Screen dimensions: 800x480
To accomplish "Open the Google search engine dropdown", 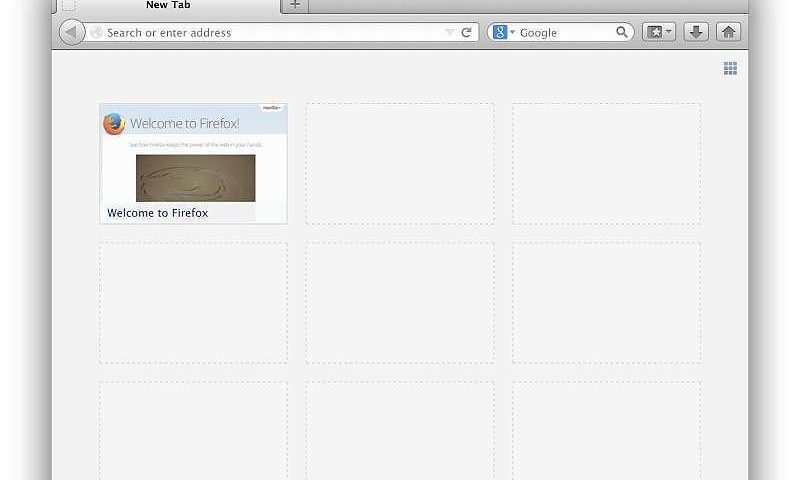I will pos(503,32).
